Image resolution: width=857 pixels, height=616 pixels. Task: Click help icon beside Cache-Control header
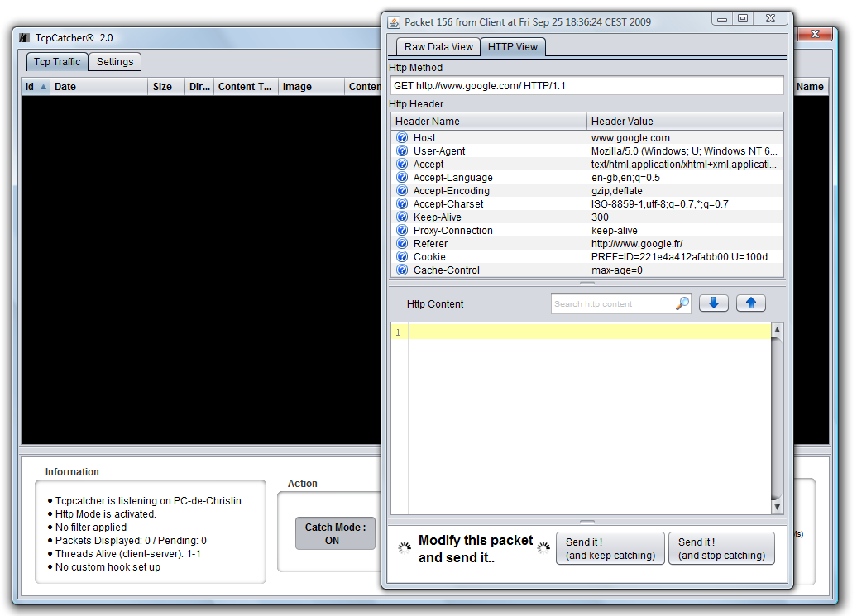pos(402,270)
